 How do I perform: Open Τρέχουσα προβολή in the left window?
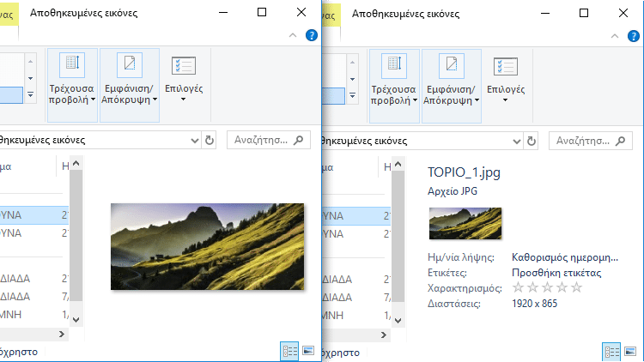72,85
